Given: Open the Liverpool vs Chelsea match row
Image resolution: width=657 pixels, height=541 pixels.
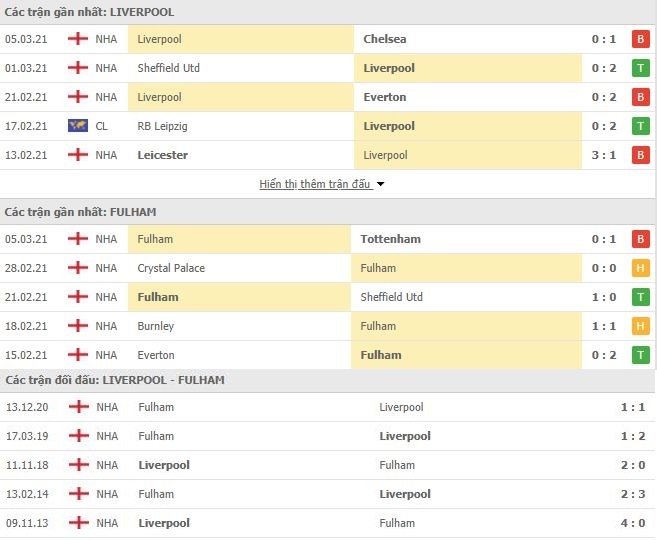Looking at the screenshot, I should point(327,39).
